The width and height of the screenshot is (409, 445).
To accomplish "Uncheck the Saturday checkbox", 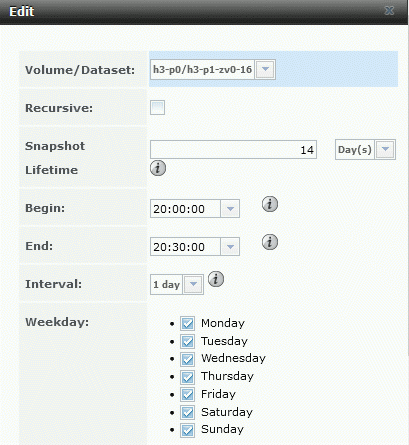I will (187, 413).
